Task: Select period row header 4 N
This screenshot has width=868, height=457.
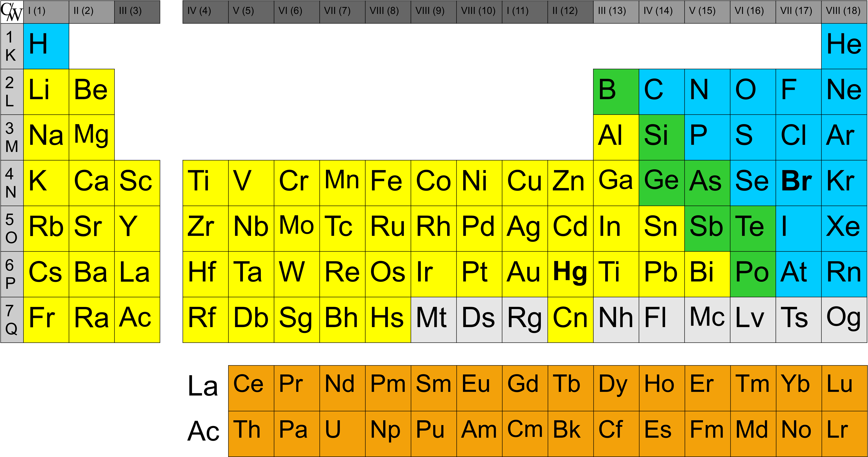Action: click(x=12, y=183)
